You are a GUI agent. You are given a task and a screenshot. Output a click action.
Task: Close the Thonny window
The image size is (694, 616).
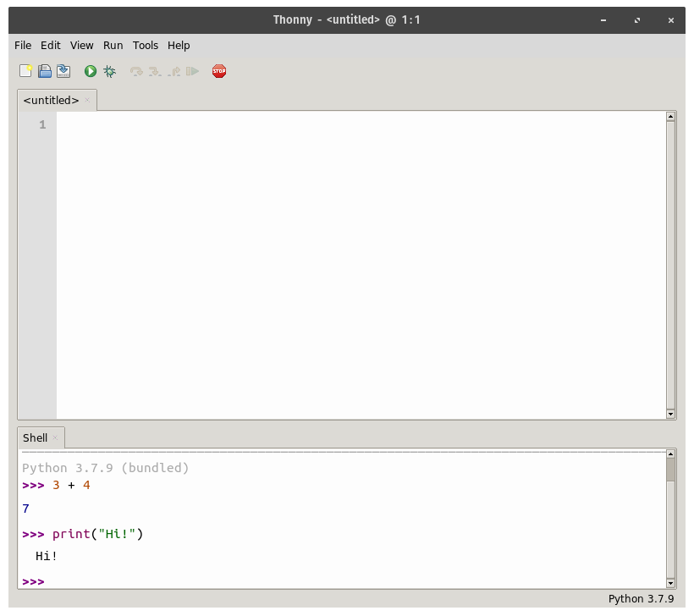671,20
